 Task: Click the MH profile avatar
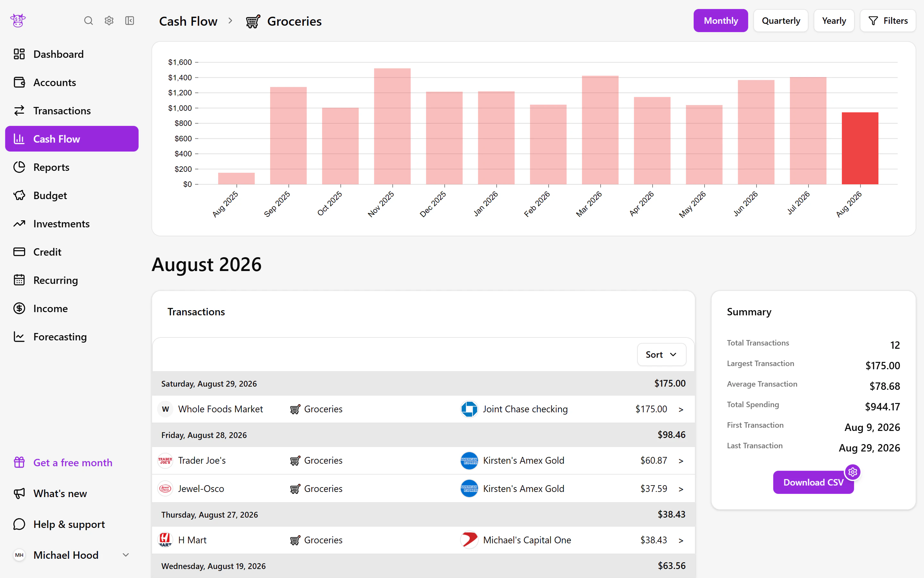19,555
